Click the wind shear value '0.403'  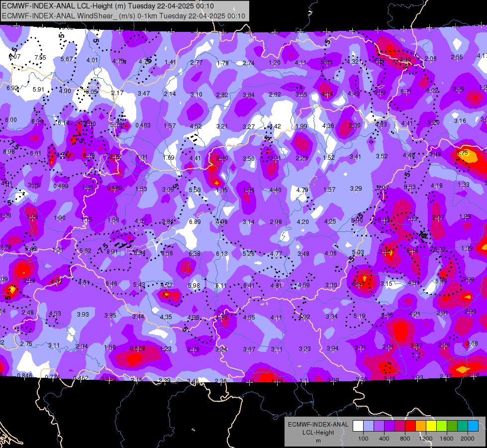point(143,125)
